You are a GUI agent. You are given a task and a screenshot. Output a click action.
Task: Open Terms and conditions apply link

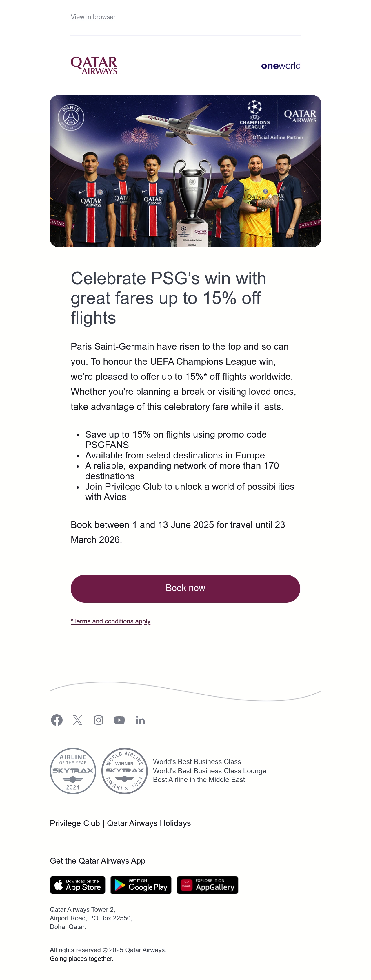110,621
